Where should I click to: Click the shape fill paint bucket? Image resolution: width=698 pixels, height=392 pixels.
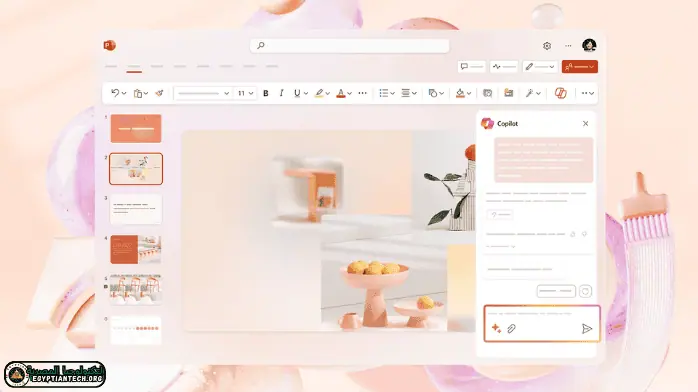tap(460, 93)
